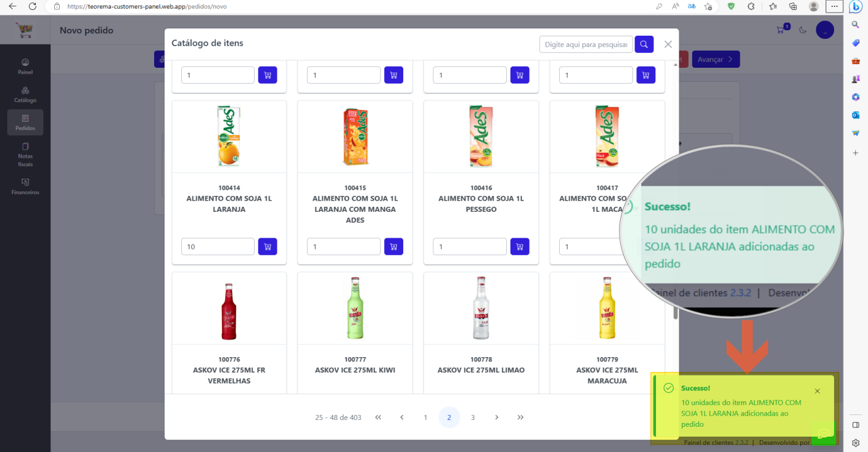Go to first page of catalog

378,417
